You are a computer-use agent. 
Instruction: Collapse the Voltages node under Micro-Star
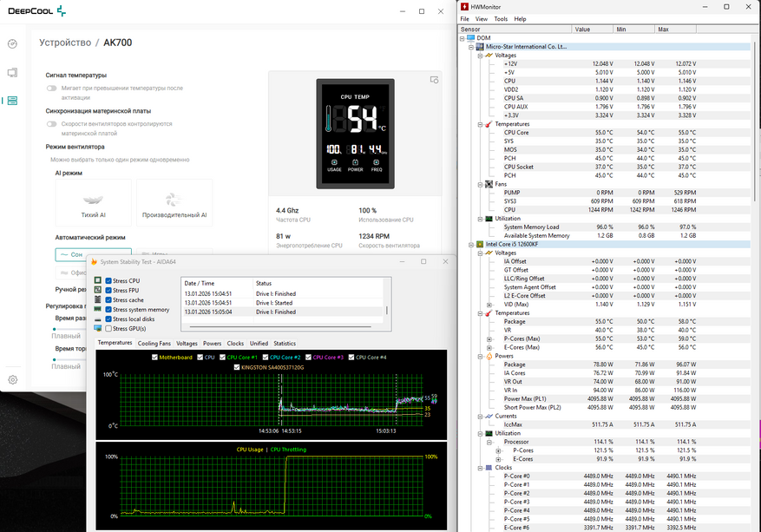(478, 56)
